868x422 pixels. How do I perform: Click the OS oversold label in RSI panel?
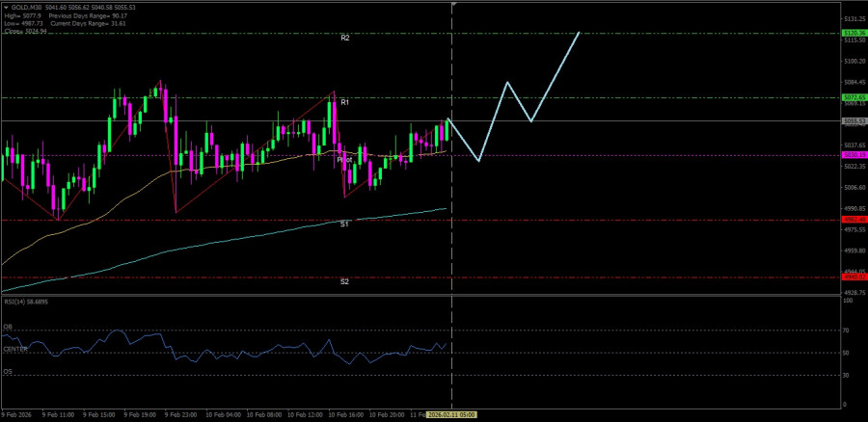pyautogui.click(x=8, y=372)
